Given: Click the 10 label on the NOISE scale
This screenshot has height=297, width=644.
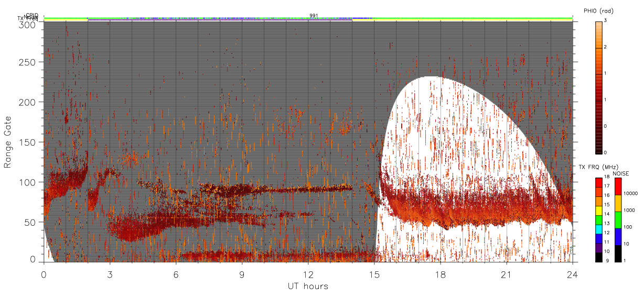Looking at the screenshot, I should point(626,244).
